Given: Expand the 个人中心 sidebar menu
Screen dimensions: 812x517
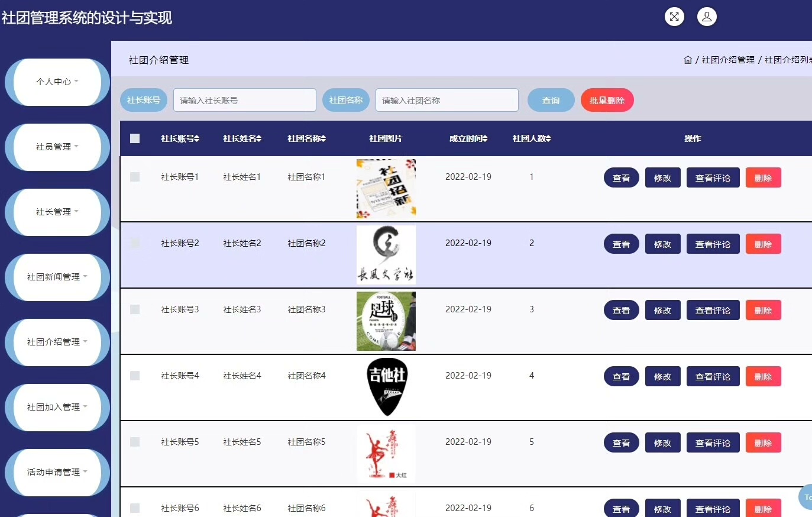Looking at the screenshot, I should pyautogui.click(x=57, y=82).
